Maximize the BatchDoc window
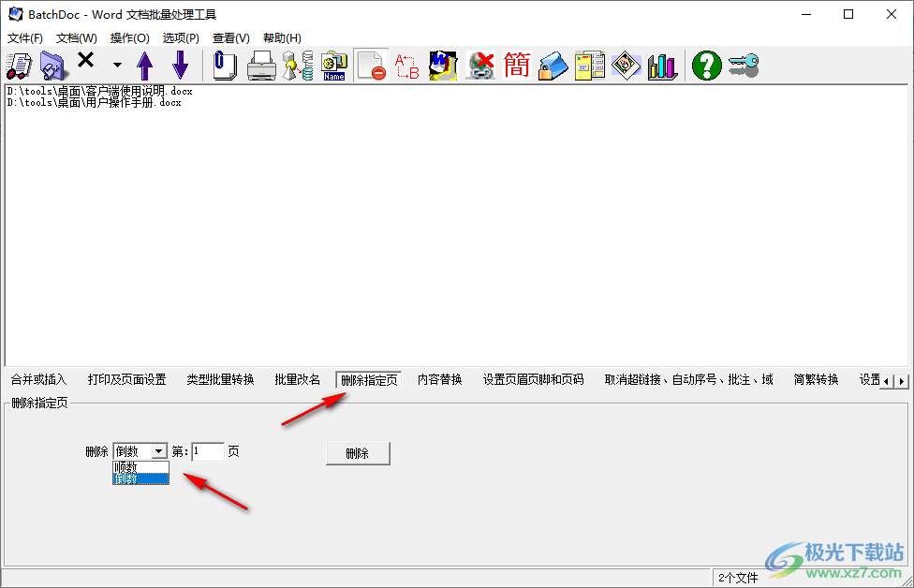 click(x=848, y=15)
